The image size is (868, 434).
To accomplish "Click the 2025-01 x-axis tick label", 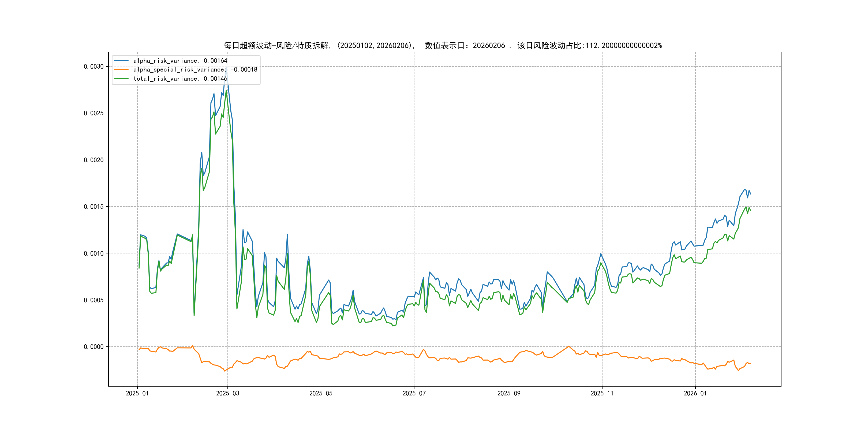I will pos(137,393).
